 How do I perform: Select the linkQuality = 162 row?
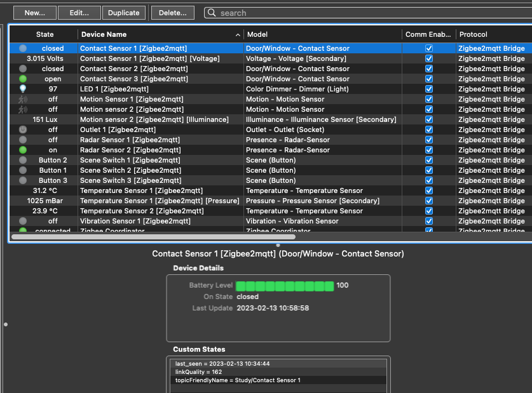pyautogui.click(x=278, y=371)
